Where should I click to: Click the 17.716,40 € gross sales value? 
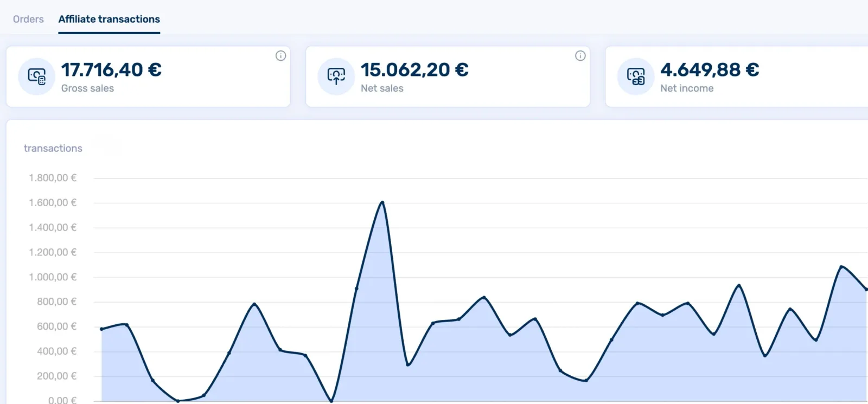(111, 69)
